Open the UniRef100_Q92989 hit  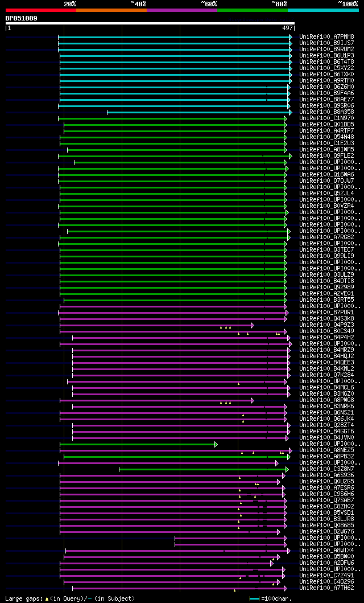coord(327,288)
